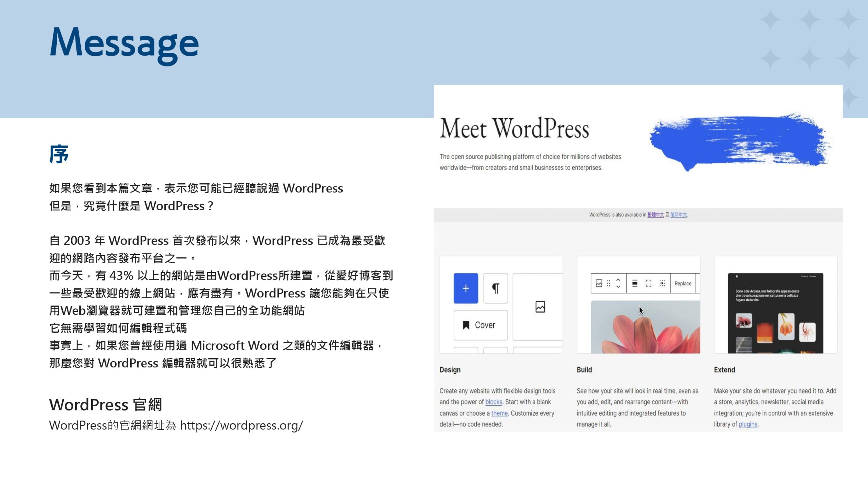This screenshot has height=488, width=868.
Task: Click the image placeholder icon in Design card
Action: 540,307
